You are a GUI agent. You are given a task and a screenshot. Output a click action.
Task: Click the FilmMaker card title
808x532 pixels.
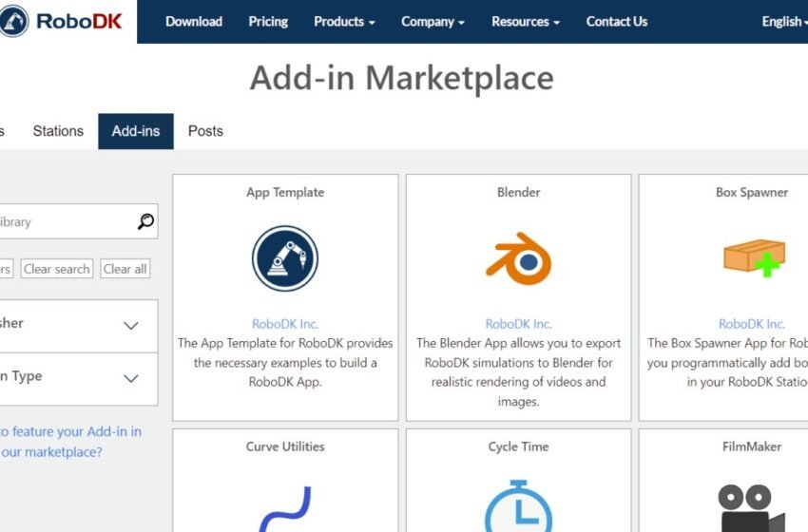(752, 446)
